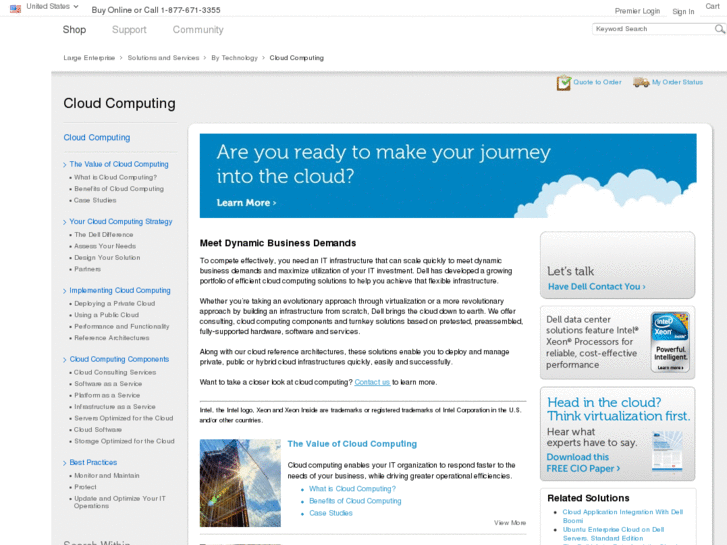Open Infrastructure as a Service link
727x545 pixels.
[115, 407]
